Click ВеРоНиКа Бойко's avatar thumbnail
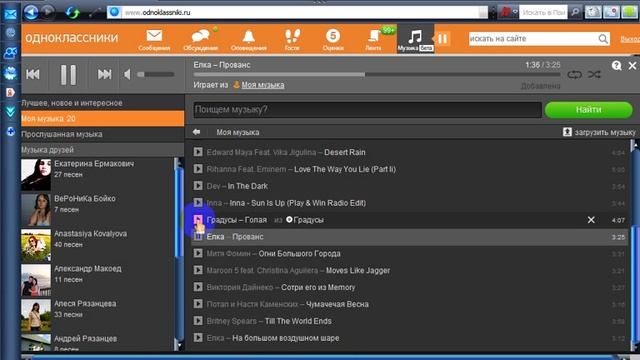Viewport: 640px width, 360px height. [36, 210]
